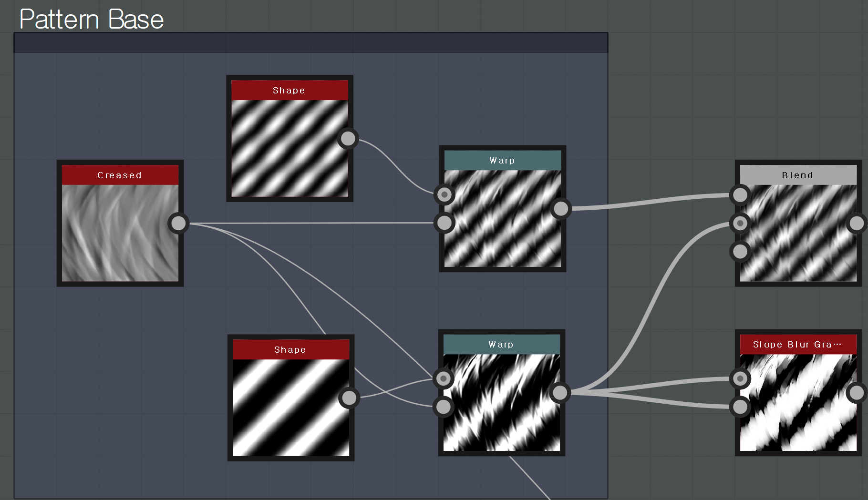This screenshot has width=868, height=500.
Task: Click the upper Shape node's output connector
Action: pos(348,139)
